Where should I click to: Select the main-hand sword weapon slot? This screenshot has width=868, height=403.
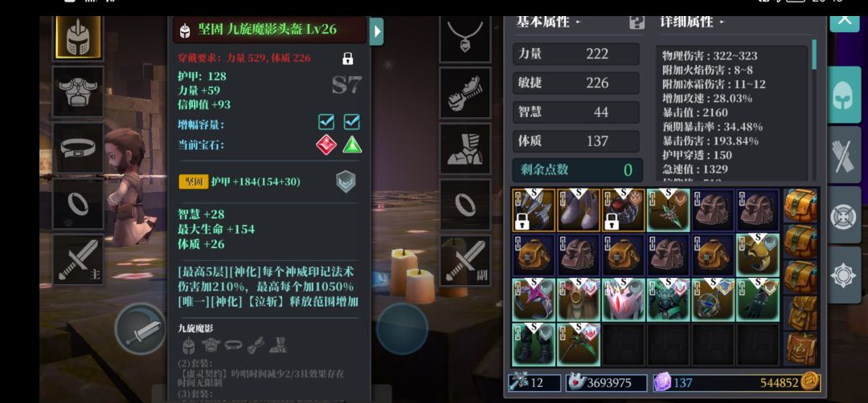point(78,259)
